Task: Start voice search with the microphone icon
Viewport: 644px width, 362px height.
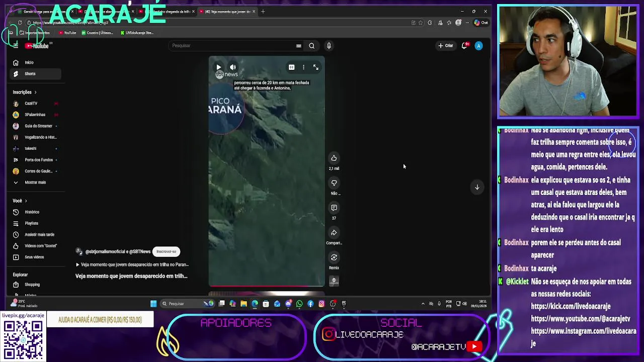Action: tap(329, 46)
